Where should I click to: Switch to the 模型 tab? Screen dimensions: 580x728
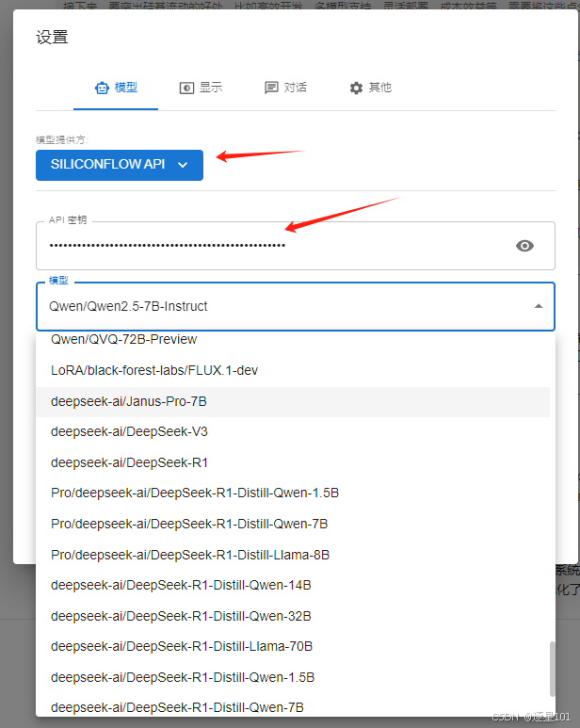point(116,88)
